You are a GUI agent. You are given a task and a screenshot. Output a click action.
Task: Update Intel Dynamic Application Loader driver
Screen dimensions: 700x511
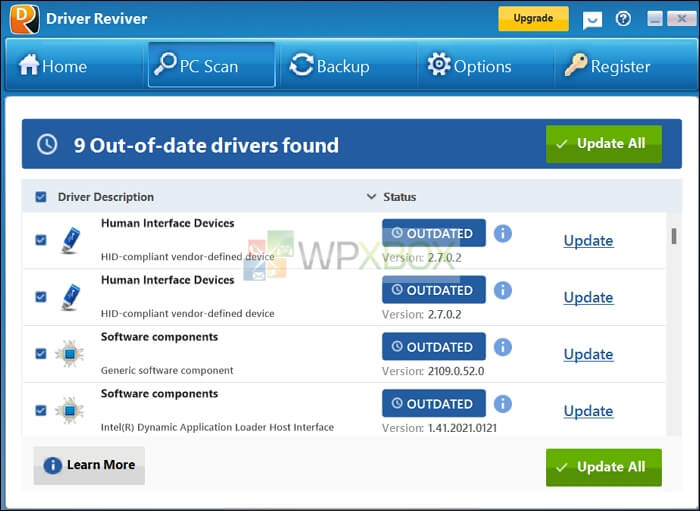tap(588, 411)
